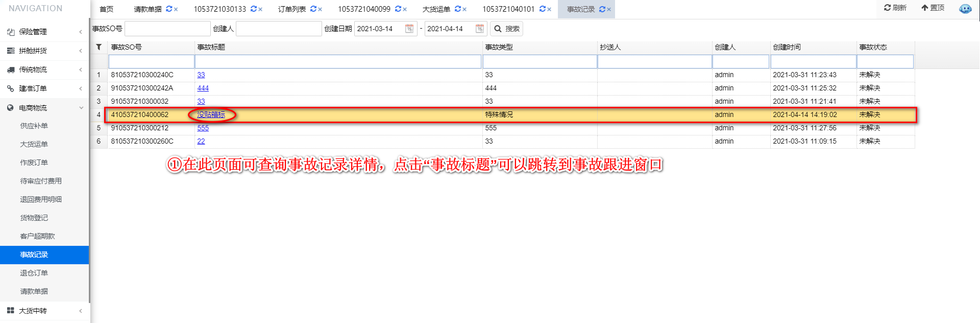The image size is (980, 323).
Task: Click the 置顶 button
Action: pyautogui.click(x=933, y=8)
